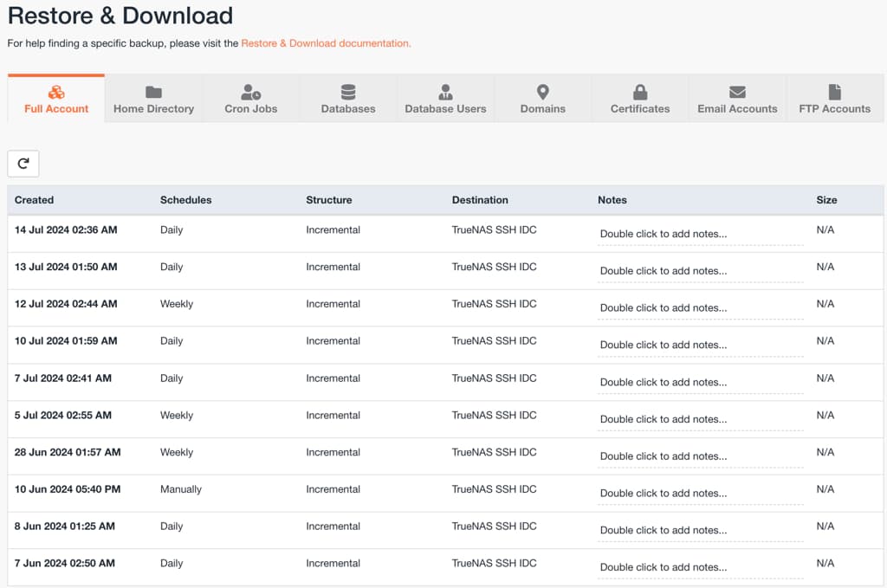Screen dimensions: 887x588
Task: Switch to the Database Users tab
Action: tap(445, 98)
